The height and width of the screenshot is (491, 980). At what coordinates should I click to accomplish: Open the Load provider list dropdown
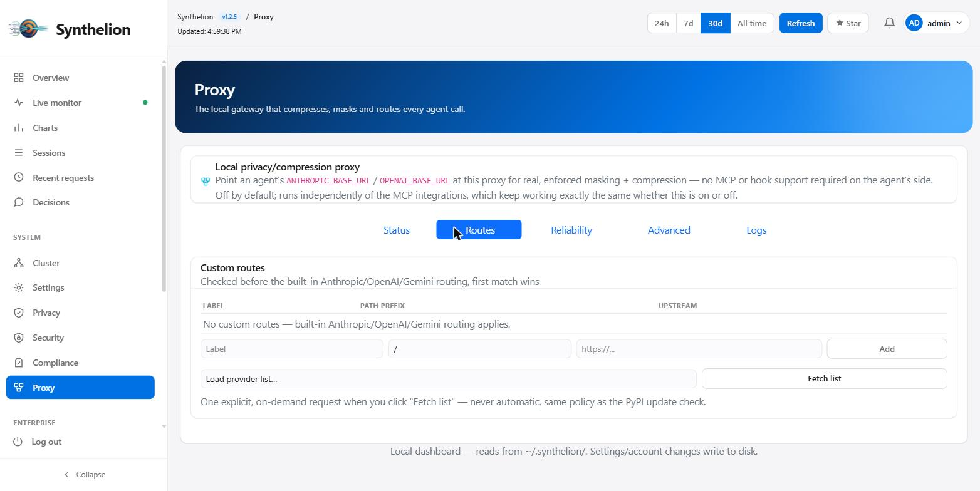(449, 379)
